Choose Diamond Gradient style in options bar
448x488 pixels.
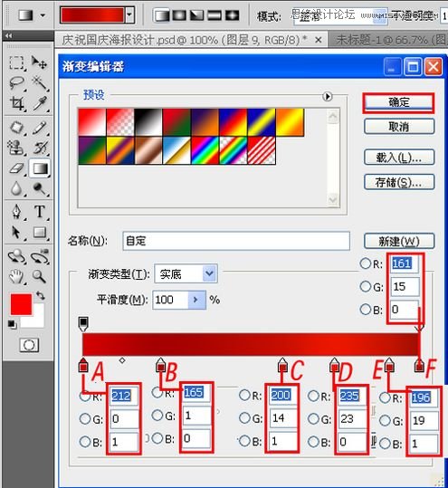pos(232,15)
